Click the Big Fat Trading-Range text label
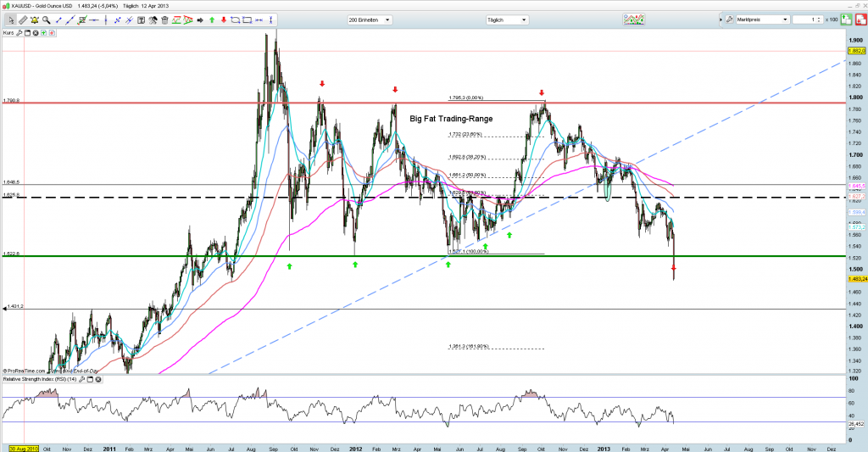 pos(451,119)
